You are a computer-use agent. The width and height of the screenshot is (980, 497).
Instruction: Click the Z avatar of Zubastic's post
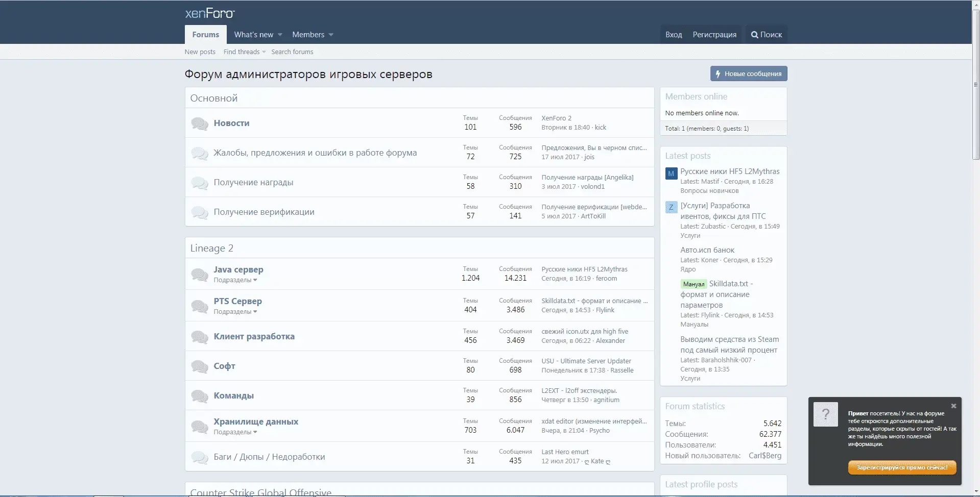click(671, 207)
